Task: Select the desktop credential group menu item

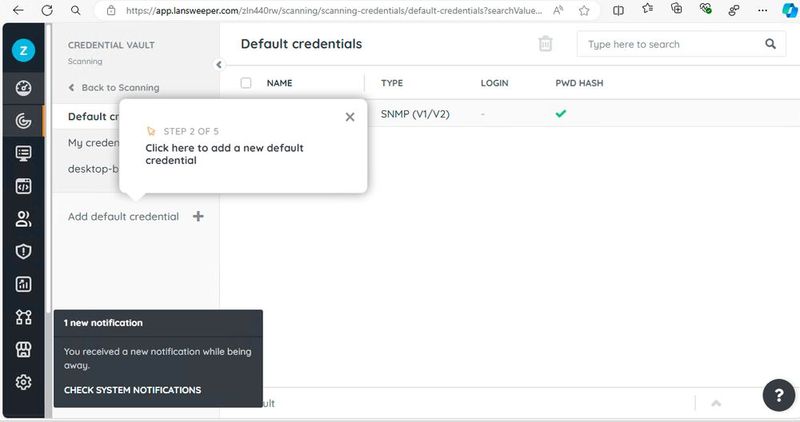Action: [x=92, y=169]
